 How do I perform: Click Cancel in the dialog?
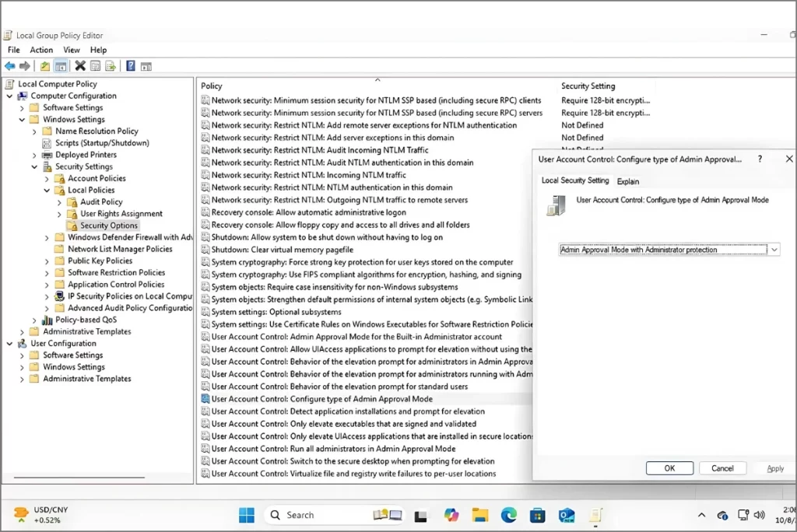[x=722, y=468]
